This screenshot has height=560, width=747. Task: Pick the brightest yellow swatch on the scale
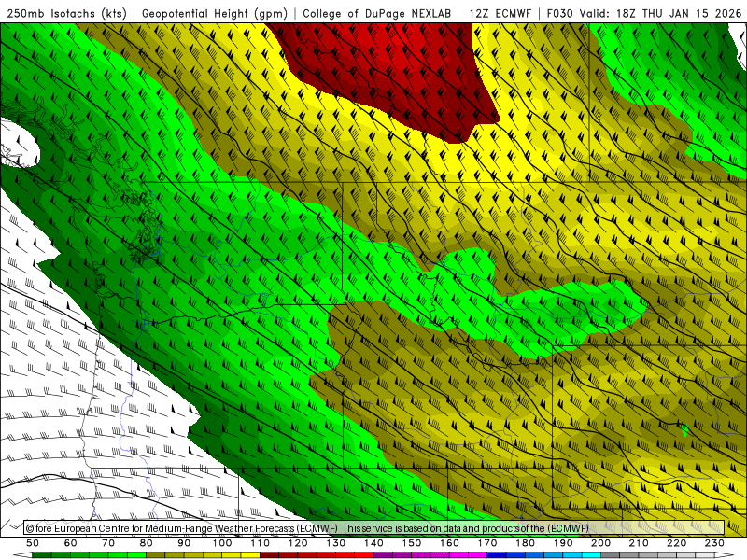tap(250, 554)
